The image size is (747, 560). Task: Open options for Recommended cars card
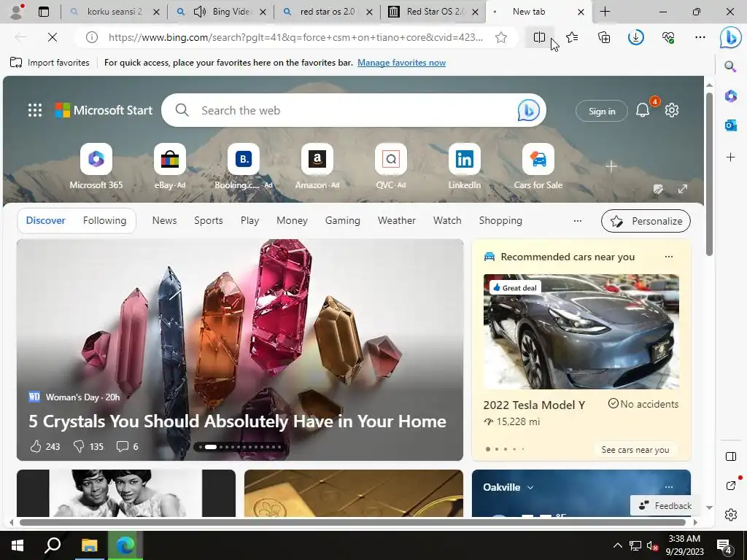669,257
